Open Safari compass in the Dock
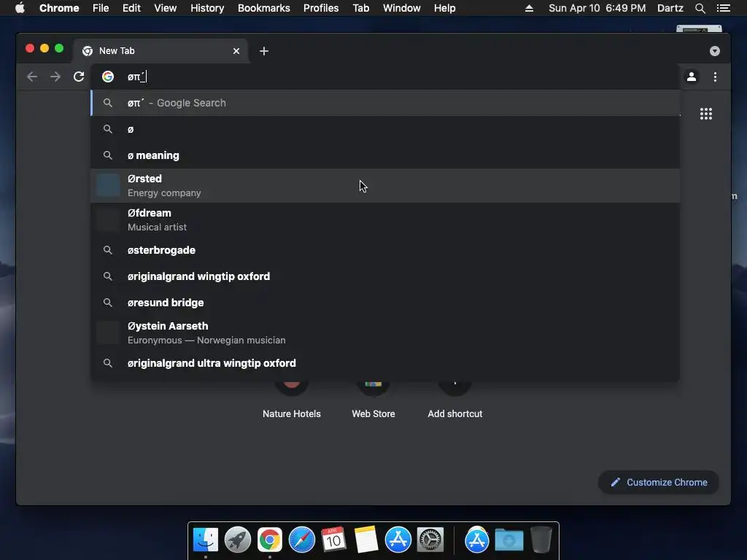This screenshot has width=747, height=560. pyautogui.click(x=302, y=540)
